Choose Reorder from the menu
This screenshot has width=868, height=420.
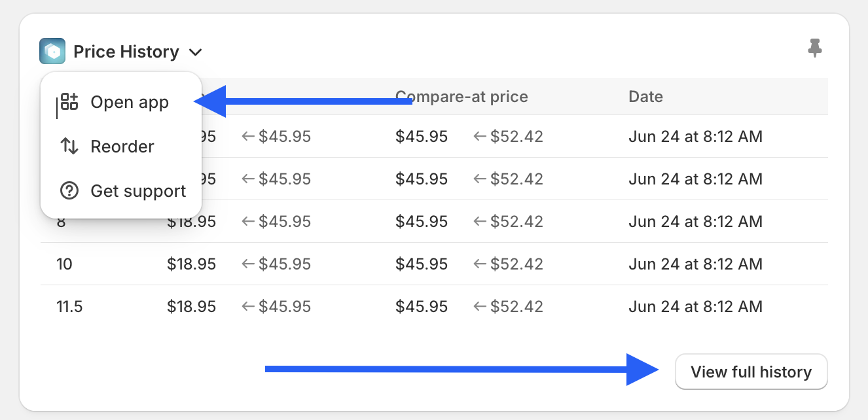[x=122, y=147]
